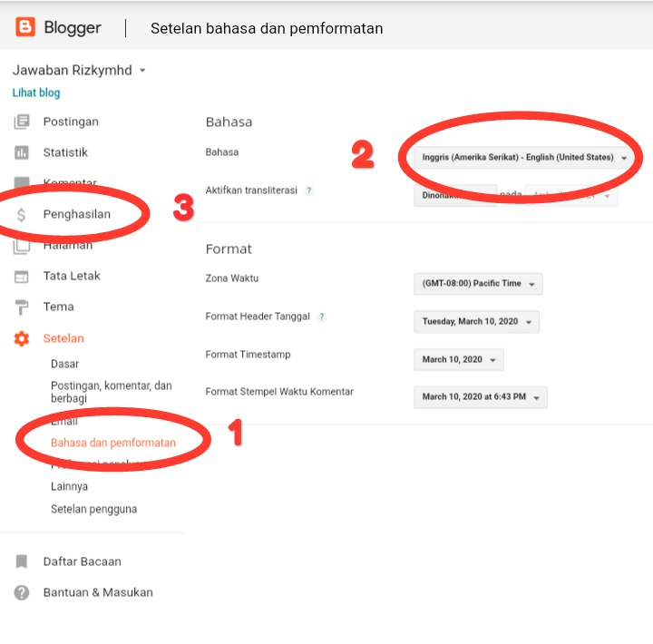Viewport: 653px width, 644px height.
Task: Open the Tata Letak menu item
Action: (72, 276)
